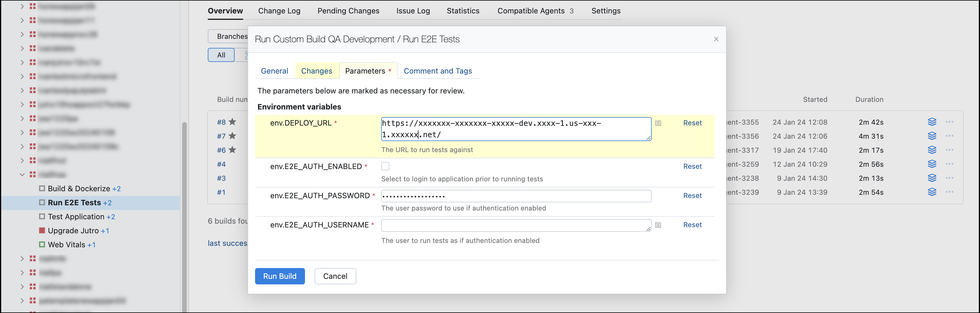
Task: Open the Compatible Agents tab
Action: coord(535,11)
